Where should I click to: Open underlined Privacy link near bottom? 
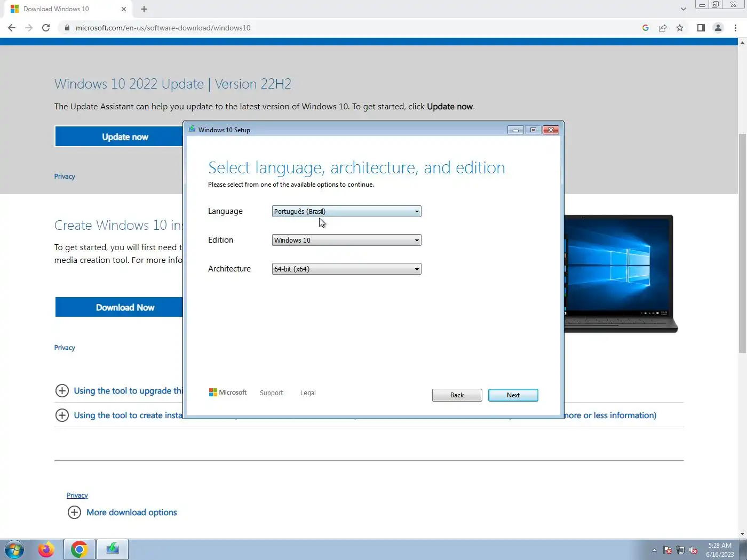[77, 495]
